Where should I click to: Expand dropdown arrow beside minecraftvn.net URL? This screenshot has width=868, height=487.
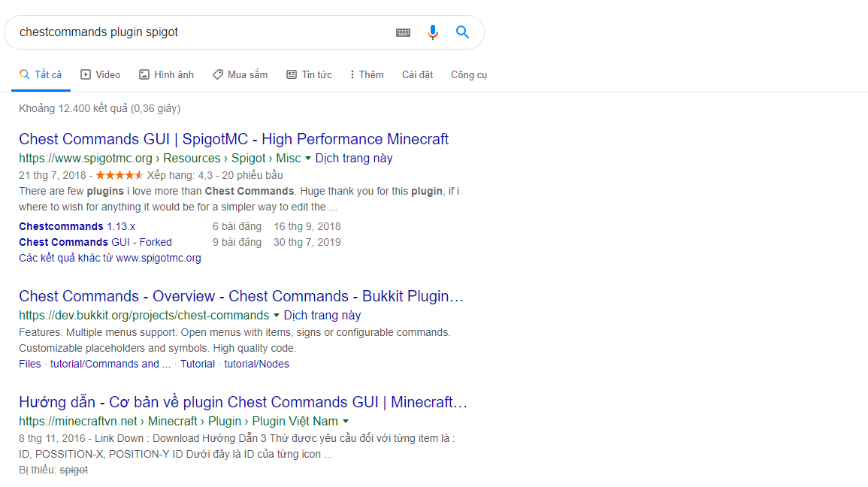(x=346, y=422)
